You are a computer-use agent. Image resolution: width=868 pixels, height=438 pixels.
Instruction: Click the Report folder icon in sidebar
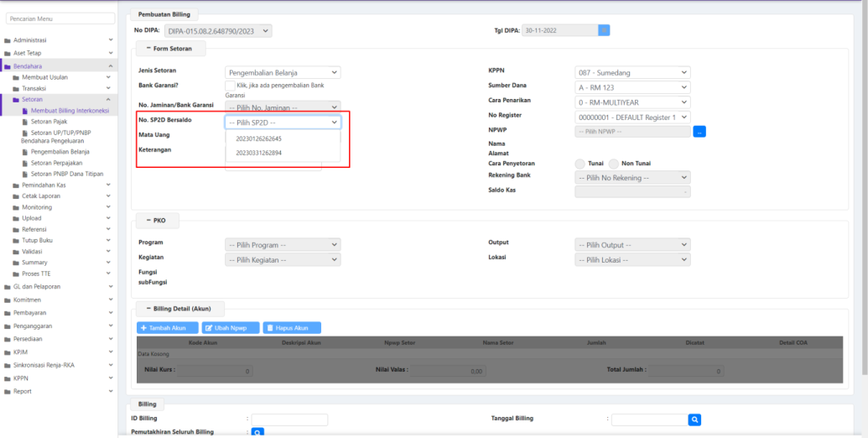8,391
